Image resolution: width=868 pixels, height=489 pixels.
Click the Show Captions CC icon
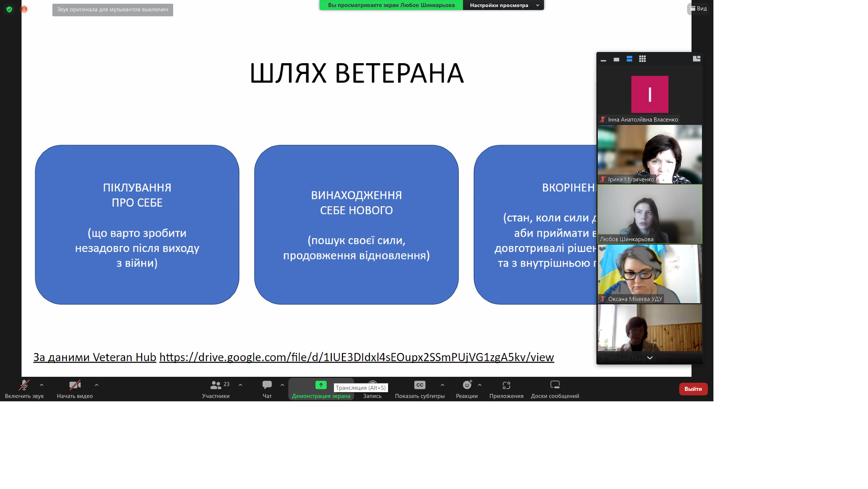pos(420,385)
